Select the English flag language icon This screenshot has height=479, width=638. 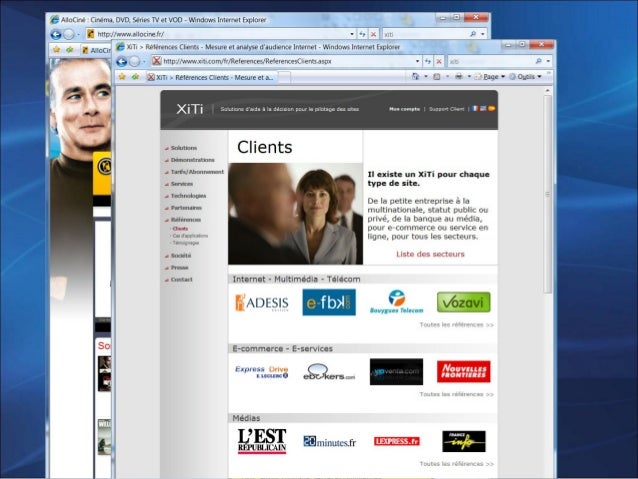tap(483, 109)
